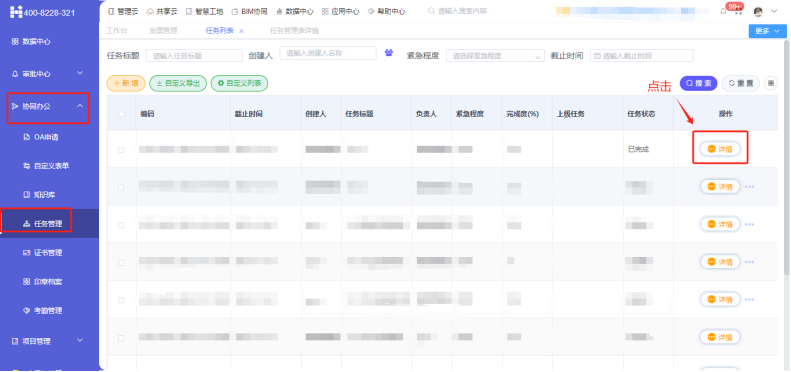Click the 上级任务 column header
Viewport: 791px width, 372px height.
pos(570,114)
